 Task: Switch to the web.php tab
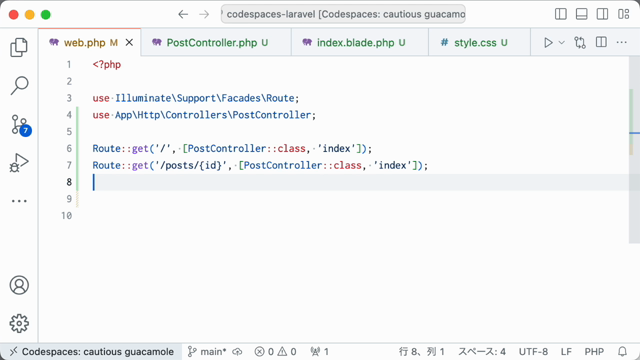tap(90, 42)
